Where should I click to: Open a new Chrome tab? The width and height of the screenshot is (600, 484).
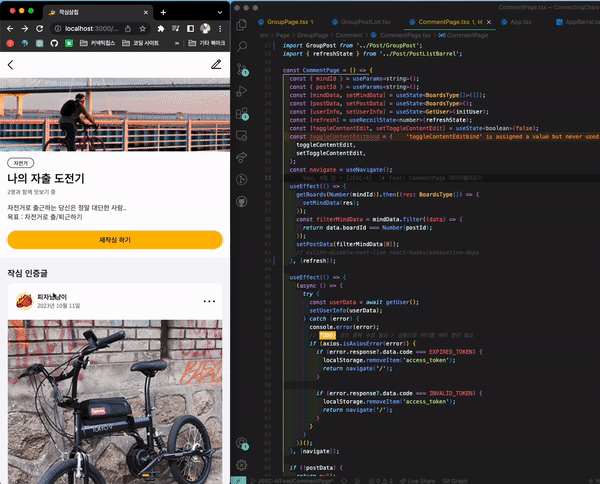point(163,12)
